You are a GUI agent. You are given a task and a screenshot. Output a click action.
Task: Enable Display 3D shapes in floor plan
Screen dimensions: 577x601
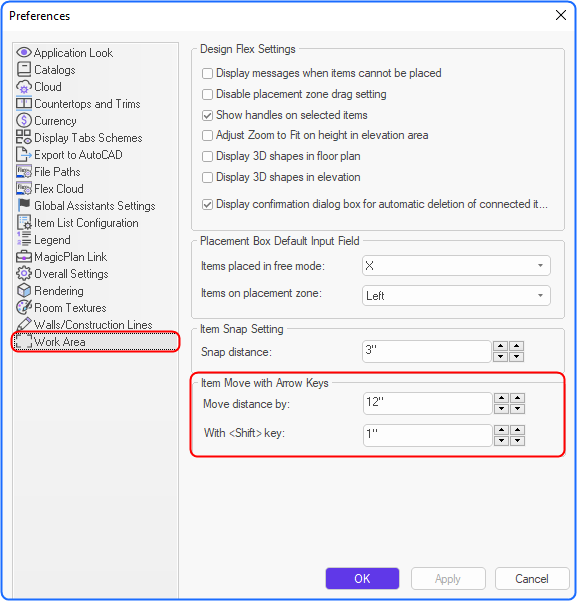(x=207, y=156)
